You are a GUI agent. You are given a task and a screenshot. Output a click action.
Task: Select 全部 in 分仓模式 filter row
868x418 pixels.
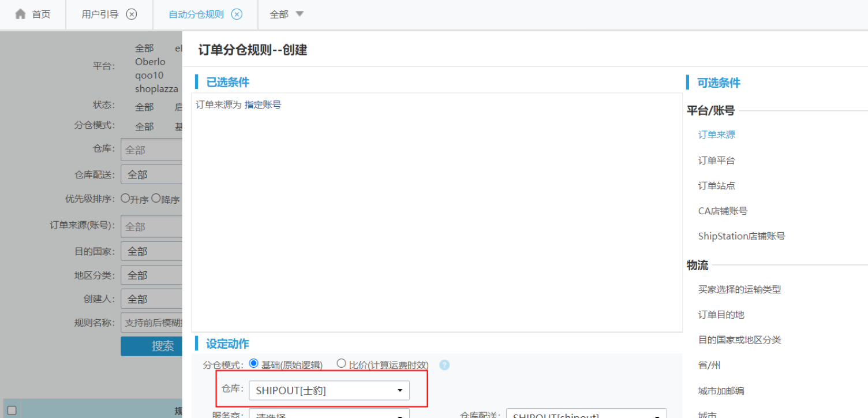point(144,127)
